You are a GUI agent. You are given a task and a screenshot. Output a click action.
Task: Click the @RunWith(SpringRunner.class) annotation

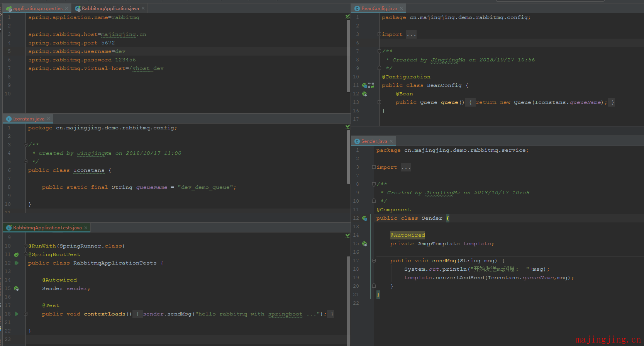point(76,246)
